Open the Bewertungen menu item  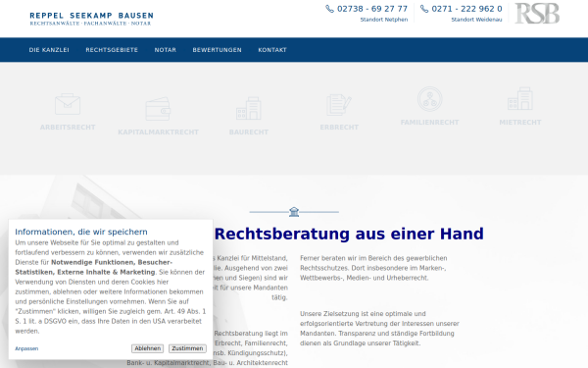click(x=218, y=50)
